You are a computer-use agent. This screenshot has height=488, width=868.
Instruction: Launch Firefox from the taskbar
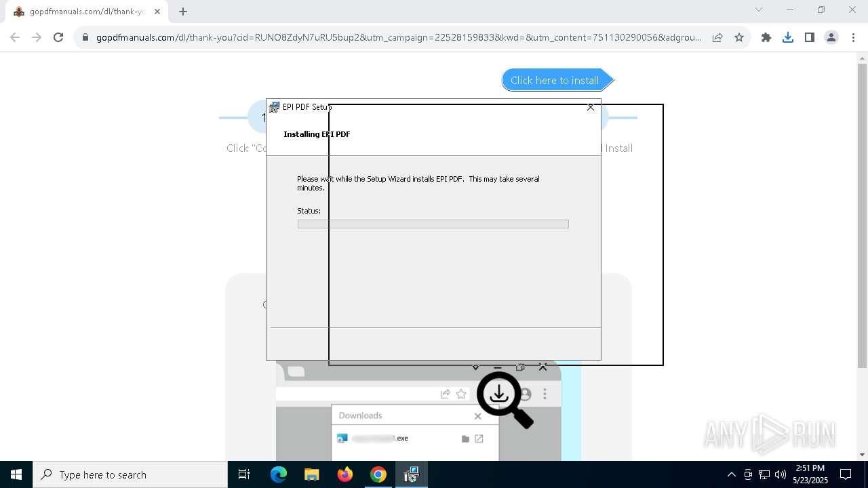coord(345,474)
